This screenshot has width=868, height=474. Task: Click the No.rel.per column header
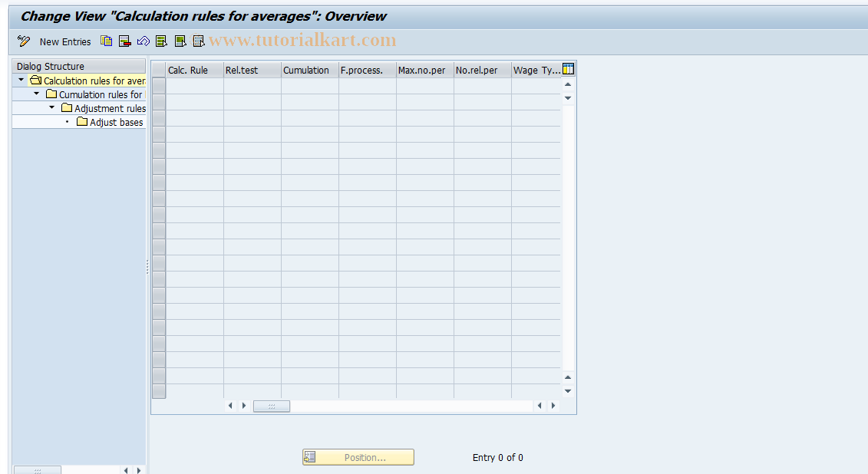tap(483, 71)
